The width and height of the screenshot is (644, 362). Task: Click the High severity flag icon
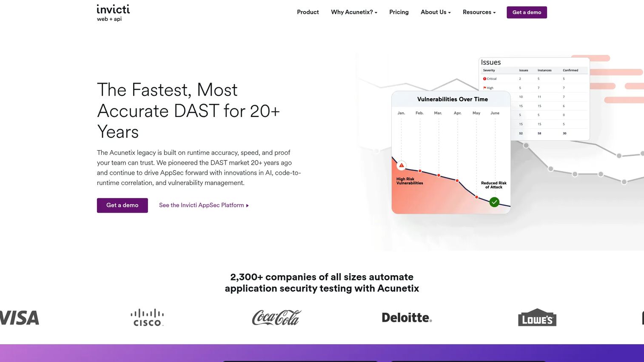[484, 88]
